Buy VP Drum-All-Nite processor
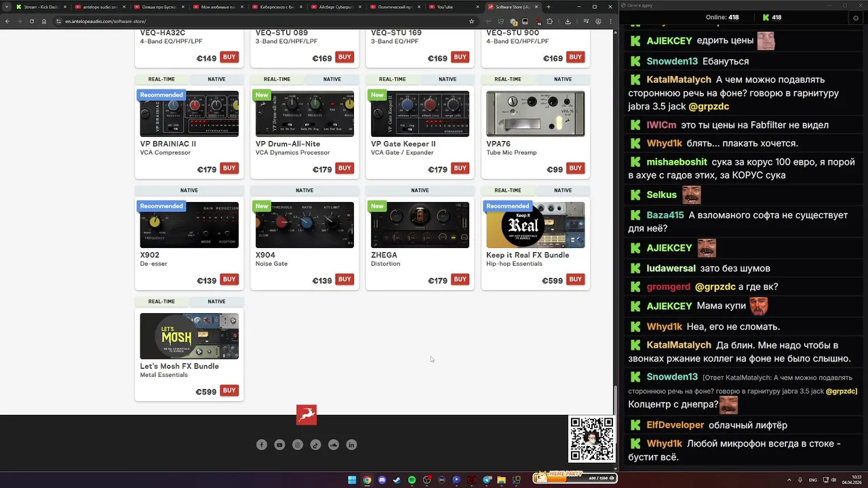Image resolution: width=868 pixels, height=488 pixels. (x=344, y=168)
